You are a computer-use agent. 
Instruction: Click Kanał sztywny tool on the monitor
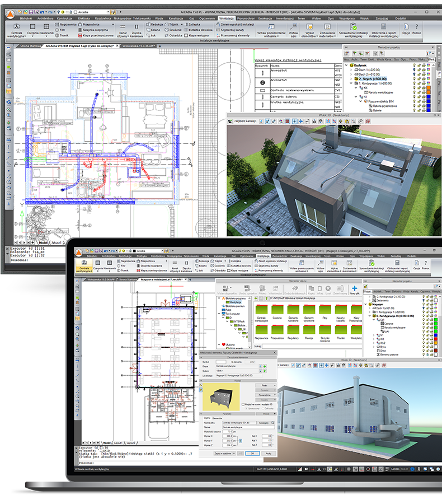[x=123, y=30]
